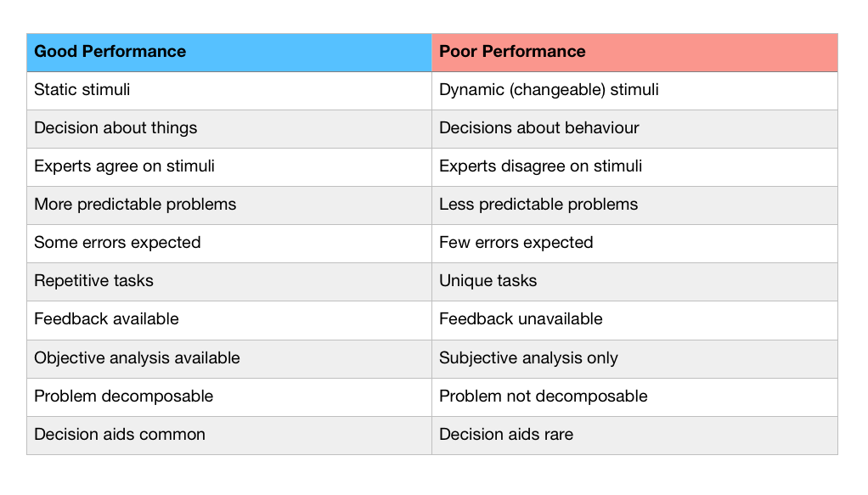
Task: Click the Decisions about behaviour cell
Action: 634,129
